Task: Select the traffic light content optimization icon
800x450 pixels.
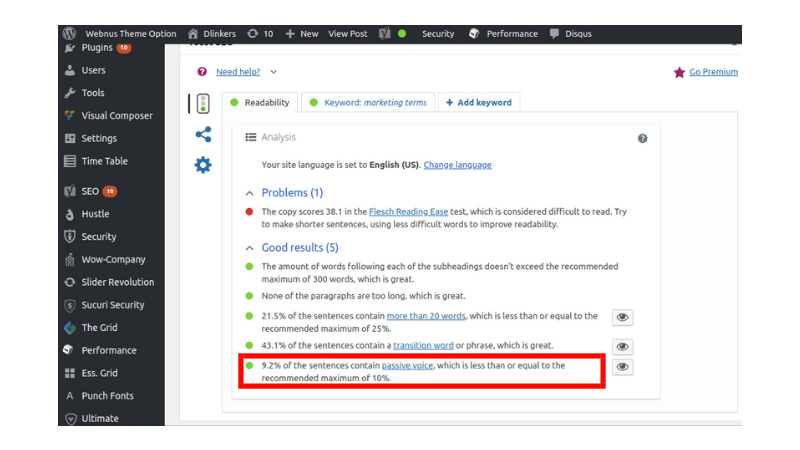Action: [x=203, y=104]
